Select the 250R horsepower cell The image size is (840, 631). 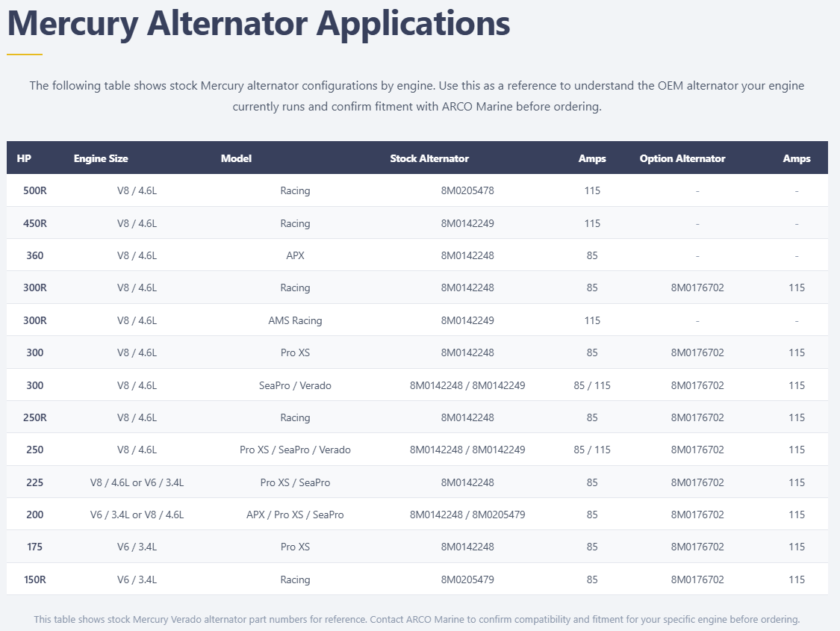pos(35,417)
